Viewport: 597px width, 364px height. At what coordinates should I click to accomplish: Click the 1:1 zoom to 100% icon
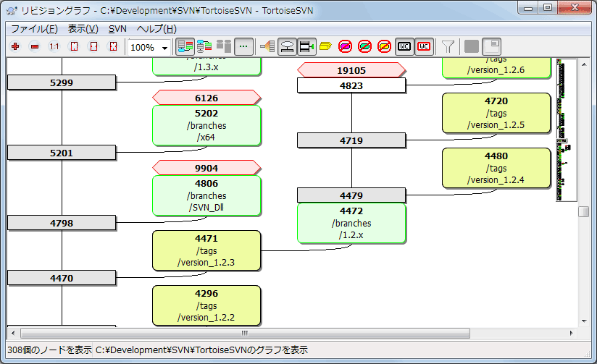point(54,47)
